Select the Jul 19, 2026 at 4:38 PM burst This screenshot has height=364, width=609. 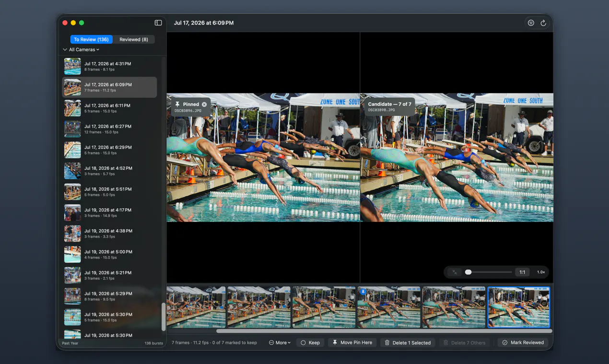click(110, 234)
